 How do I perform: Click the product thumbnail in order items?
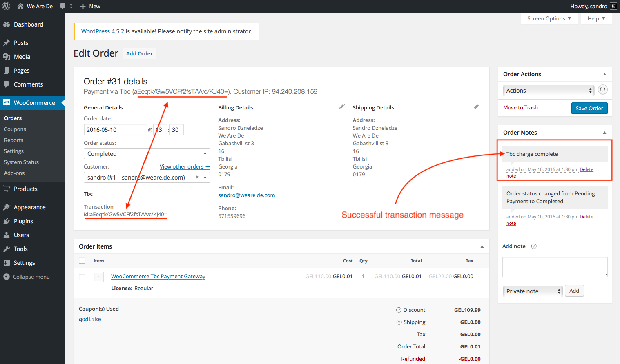(x=98, y=277)
